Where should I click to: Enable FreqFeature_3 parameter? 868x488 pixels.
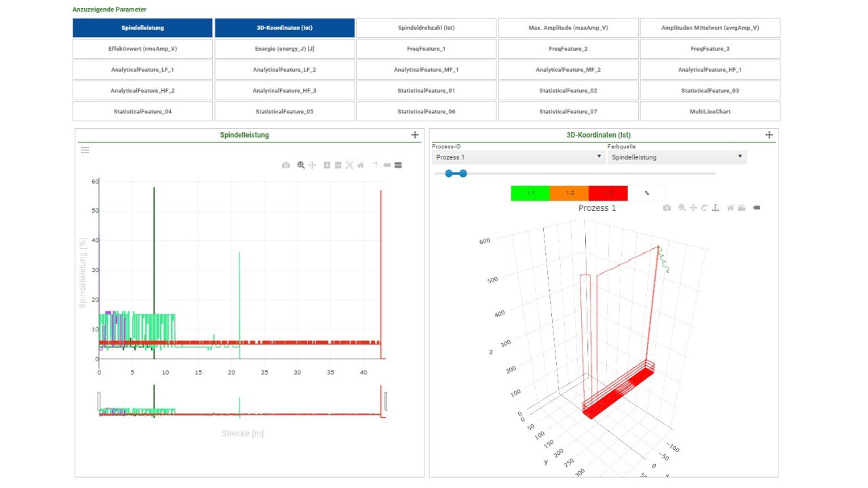pos(710,49)
